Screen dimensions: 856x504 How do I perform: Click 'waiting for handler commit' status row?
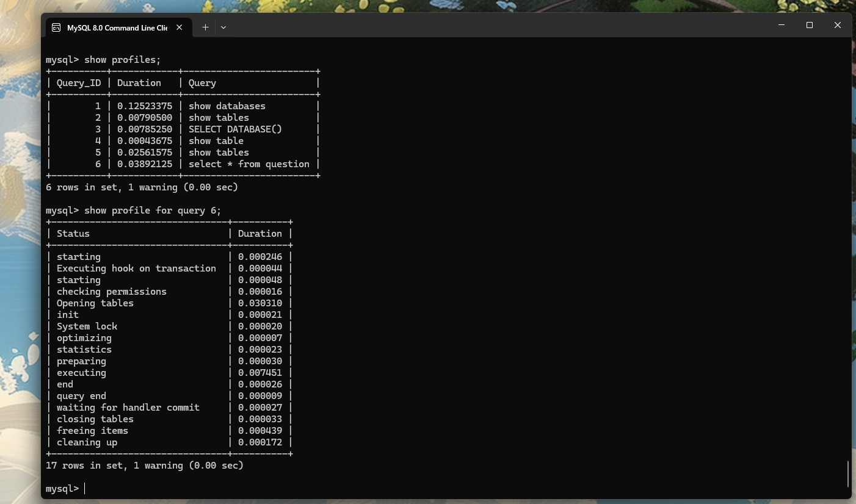pyautogui.click(x=128, y=408)
